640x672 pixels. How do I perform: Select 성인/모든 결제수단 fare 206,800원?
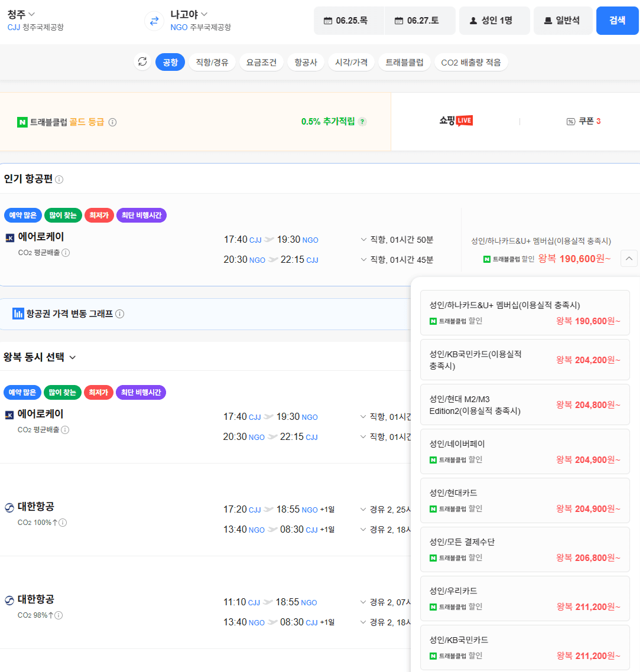525,549
